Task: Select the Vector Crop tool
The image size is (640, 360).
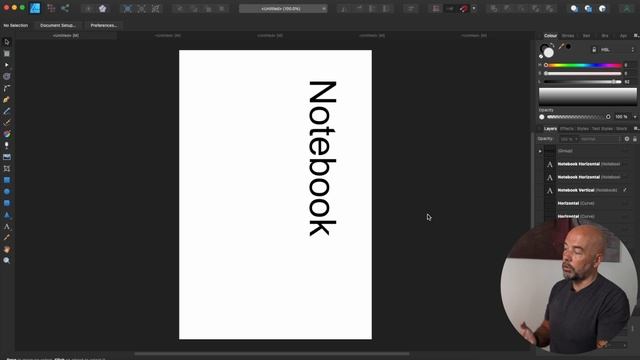Action: coord(7,169)
